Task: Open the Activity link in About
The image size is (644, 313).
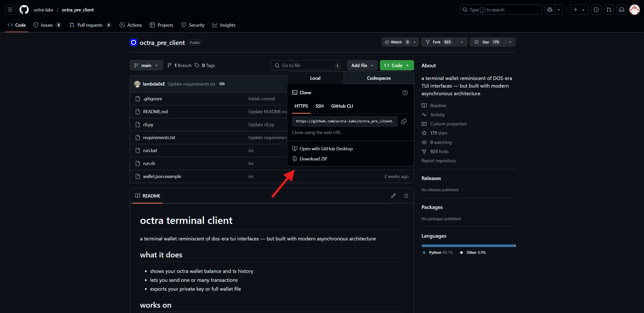Action: (433, 114)
